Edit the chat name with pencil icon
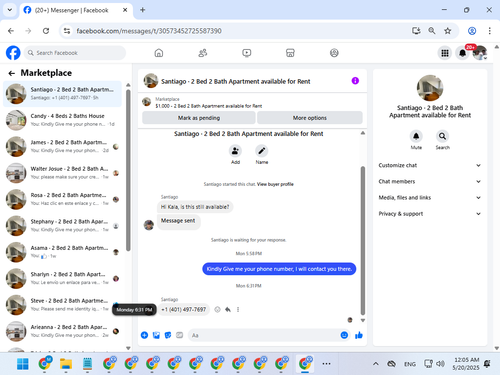This screenshot has height=375, width=500. click(x=262, y=151)
